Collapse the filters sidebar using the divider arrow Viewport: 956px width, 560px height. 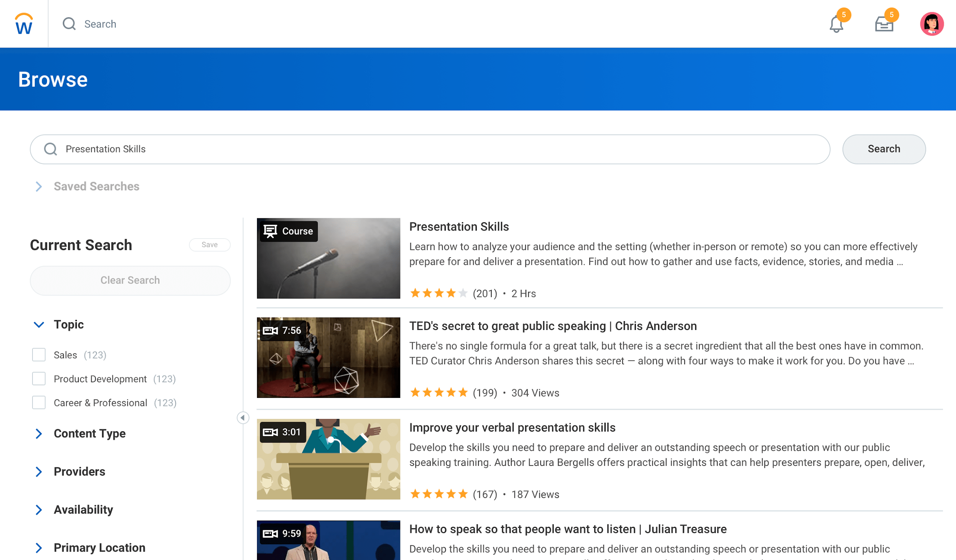point(242,418)
